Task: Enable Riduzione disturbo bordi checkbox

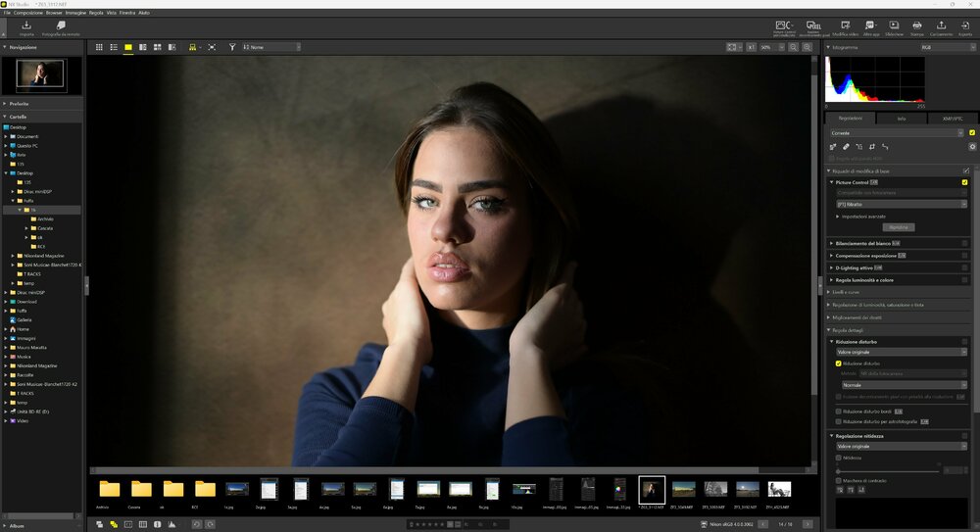Action: pyautogui.click(x=838, y=411)
